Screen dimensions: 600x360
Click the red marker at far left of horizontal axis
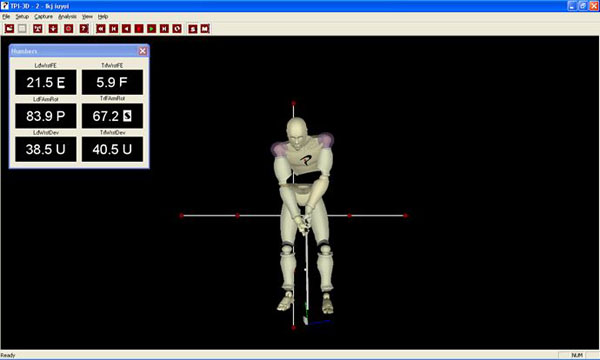click(x=181, y=216)
